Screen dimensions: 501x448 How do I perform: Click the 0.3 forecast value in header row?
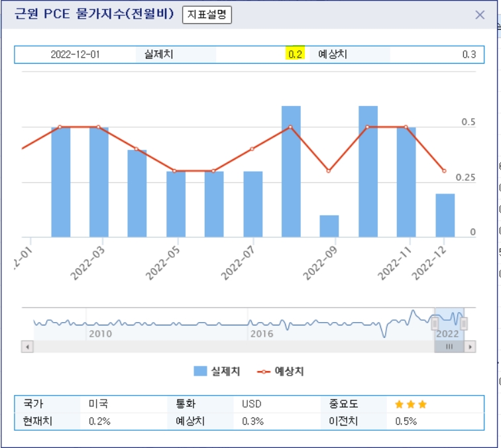469,54
